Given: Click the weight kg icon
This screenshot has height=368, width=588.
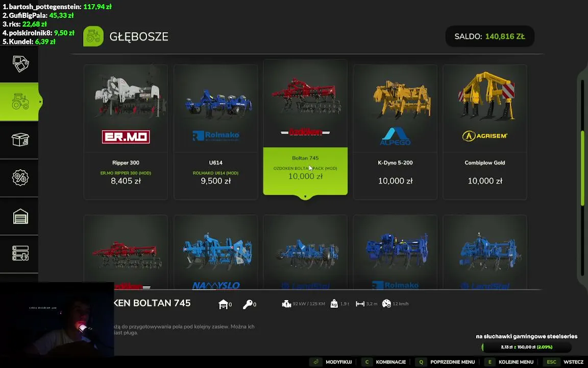Looking at the screenshot, I should 334,304.
